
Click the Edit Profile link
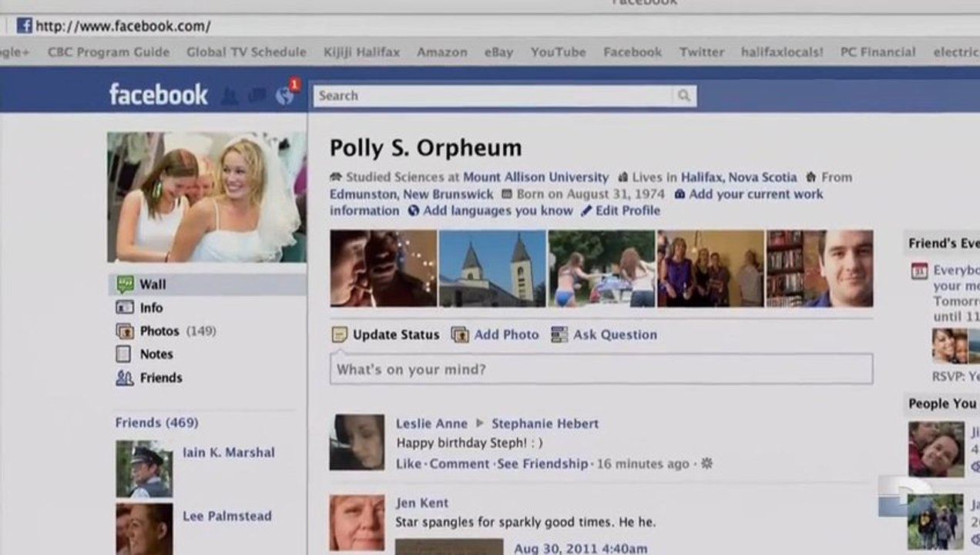pos(628,210)
